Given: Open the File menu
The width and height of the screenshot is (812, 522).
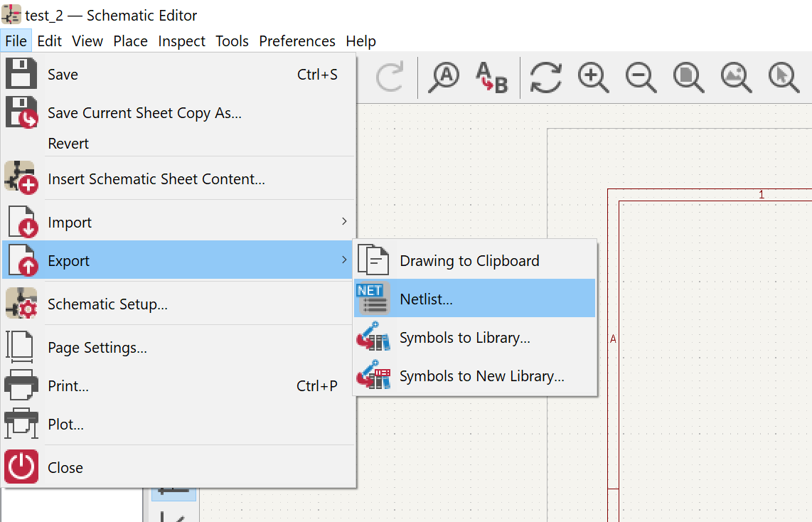Looking at the screenshot, I should [16, 41].
